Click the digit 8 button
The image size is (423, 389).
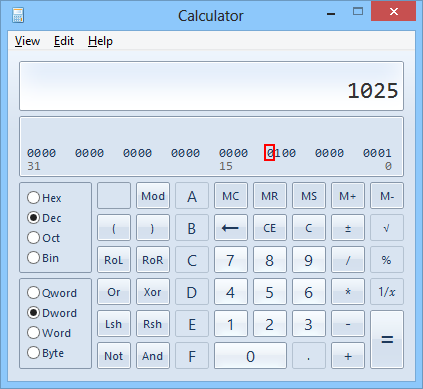(x=270, y=260)
